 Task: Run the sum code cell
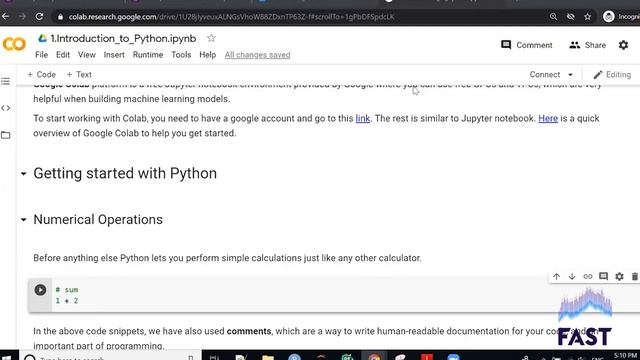[x=40, y=290]
